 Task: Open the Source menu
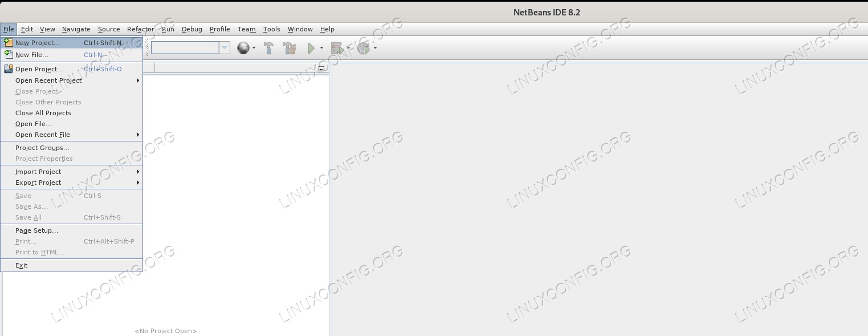[109, 29]
